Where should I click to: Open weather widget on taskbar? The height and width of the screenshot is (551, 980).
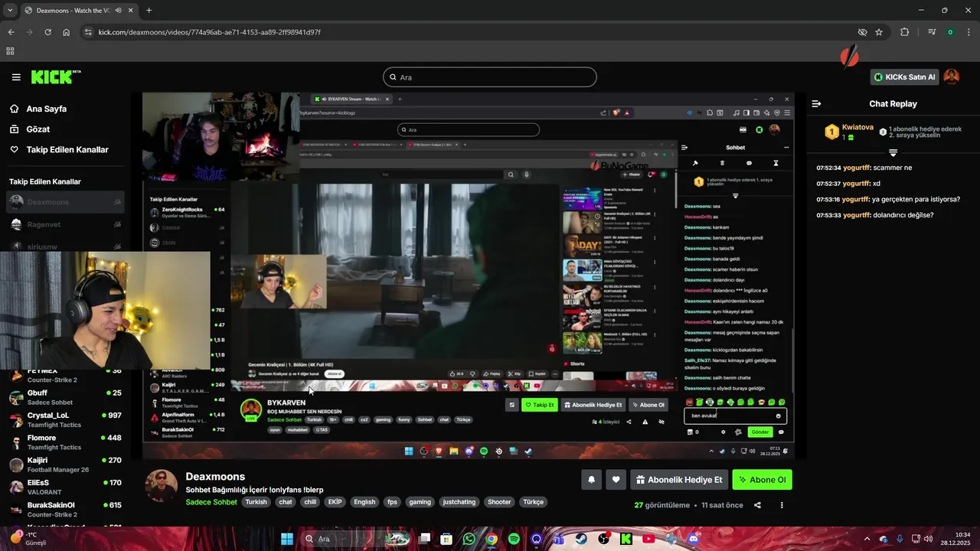click(x=27, y=538)
